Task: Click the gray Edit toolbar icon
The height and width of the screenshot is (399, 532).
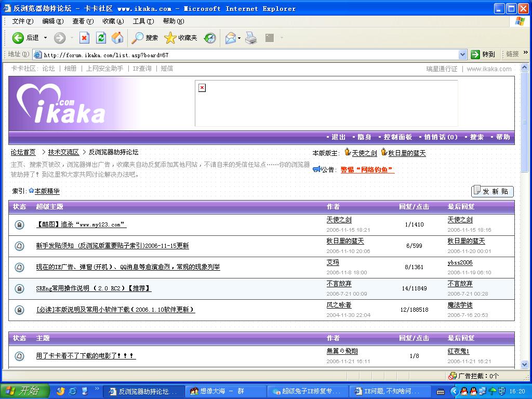Action: coord(270,37)
